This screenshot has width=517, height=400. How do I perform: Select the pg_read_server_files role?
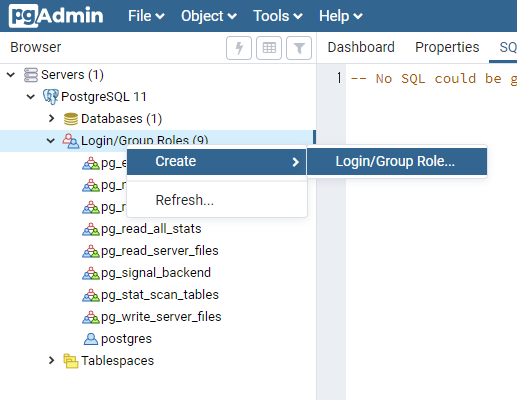pos(160,251)
